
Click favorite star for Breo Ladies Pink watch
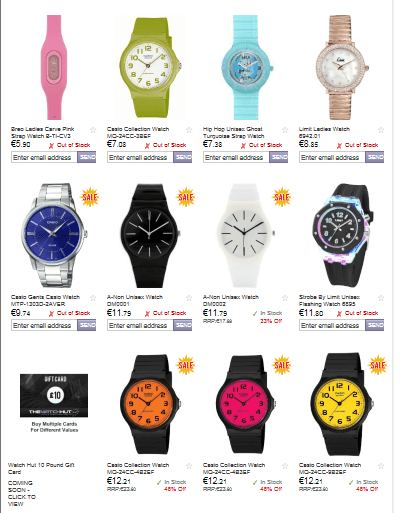click(x=93, y=130)
